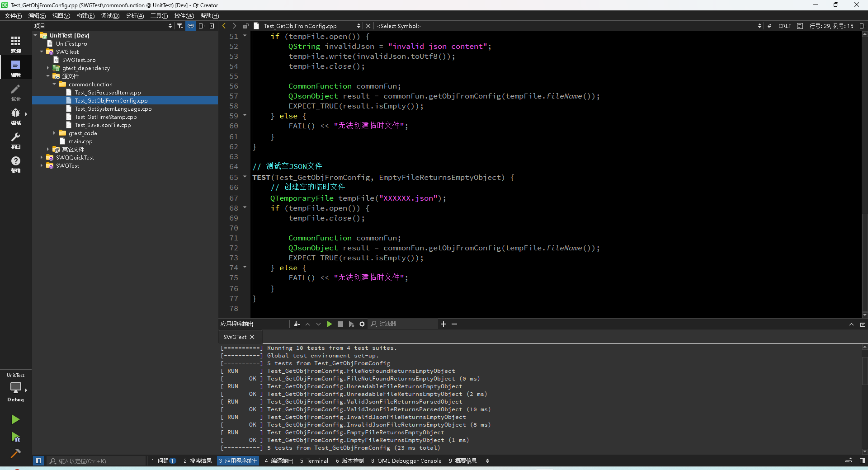Collapse the SWGTest subproject node
Screen dimensions: 868x470
click(x=42, y=52)
